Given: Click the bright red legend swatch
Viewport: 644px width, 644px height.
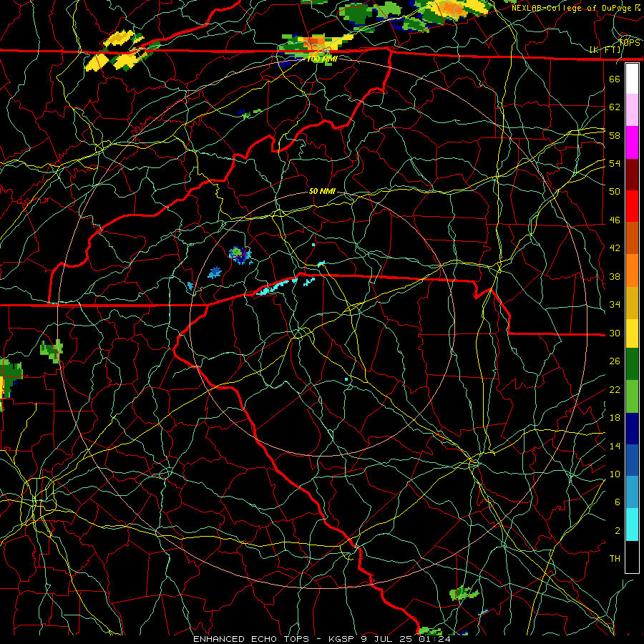Looking at the screenshot, I should point(632,206).
